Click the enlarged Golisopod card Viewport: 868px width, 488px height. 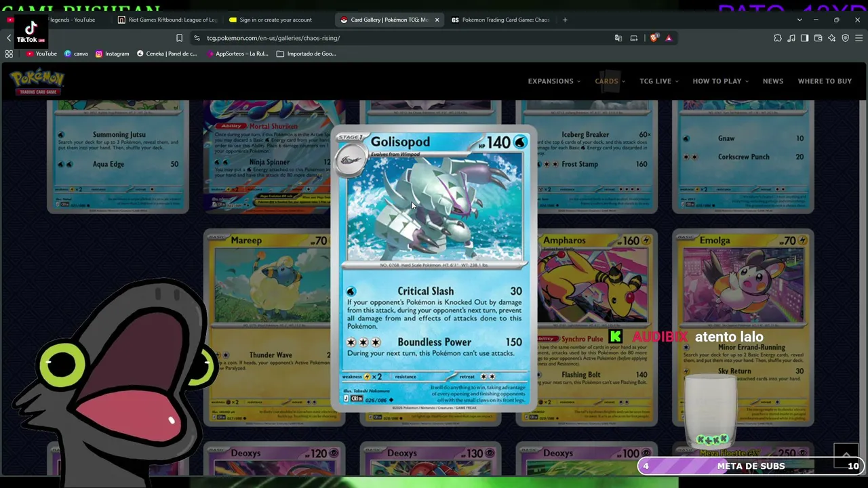pyautogui.click(x=434, y=268)
